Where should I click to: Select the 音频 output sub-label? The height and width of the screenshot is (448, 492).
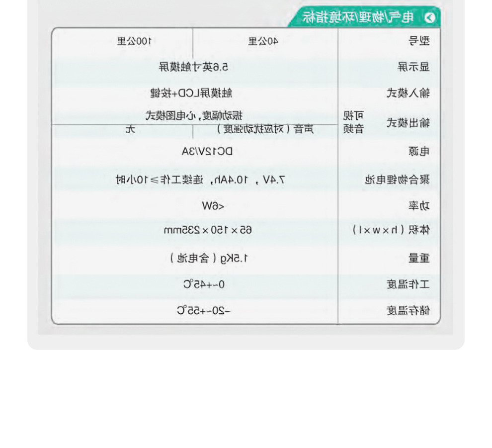click(353, 130)
